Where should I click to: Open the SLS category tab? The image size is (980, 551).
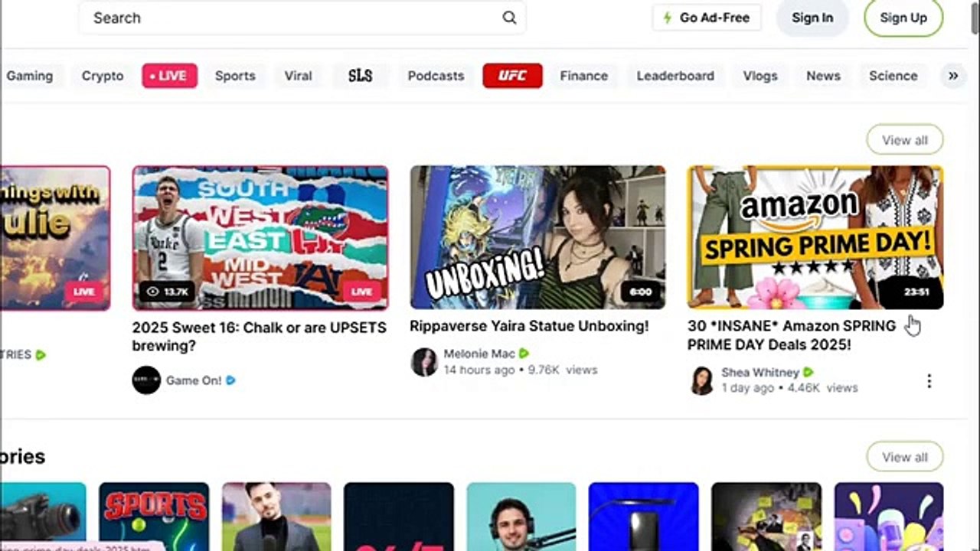(360, 76)
